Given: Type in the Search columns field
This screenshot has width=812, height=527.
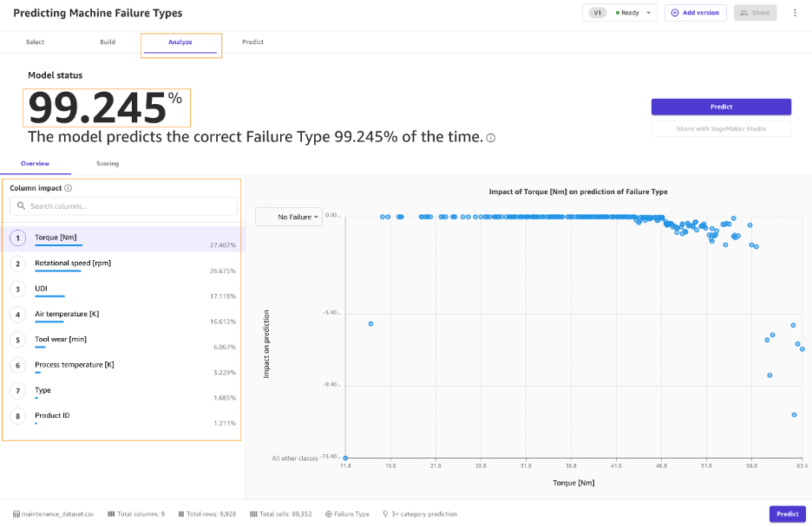Looking at the screenshot, I should [130, 206].
